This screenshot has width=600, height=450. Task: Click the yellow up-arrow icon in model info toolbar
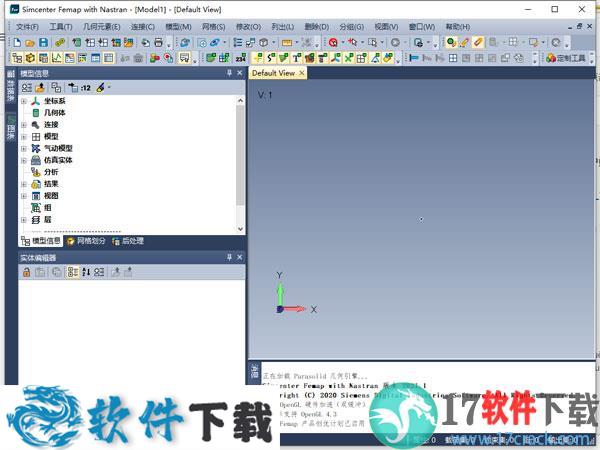click(40, 88)
